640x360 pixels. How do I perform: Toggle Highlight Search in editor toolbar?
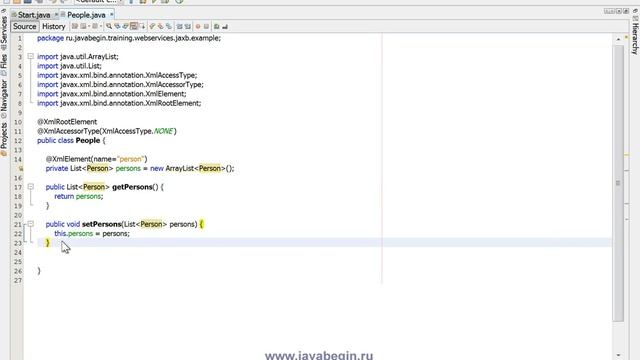click(x=134, y=26)
